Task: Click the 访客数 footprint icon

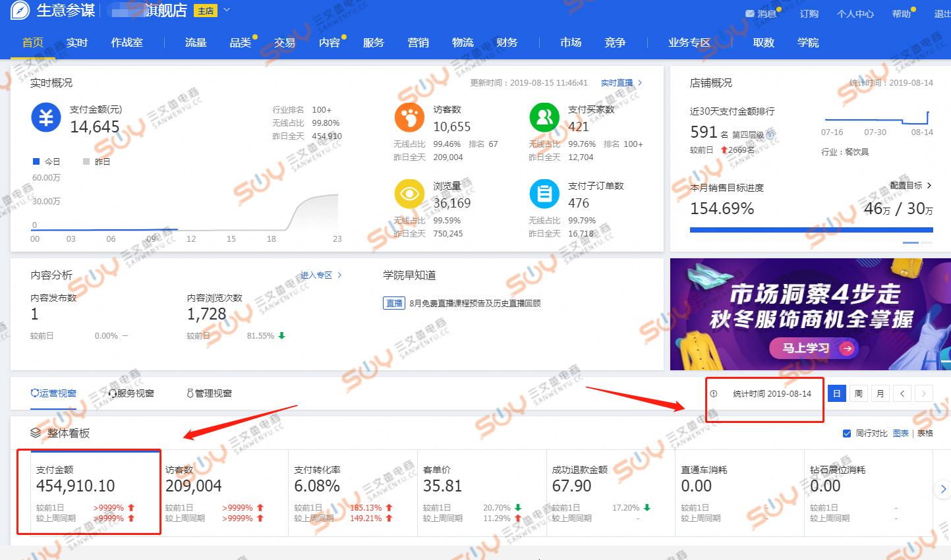Action: click(x=409, y=118)
